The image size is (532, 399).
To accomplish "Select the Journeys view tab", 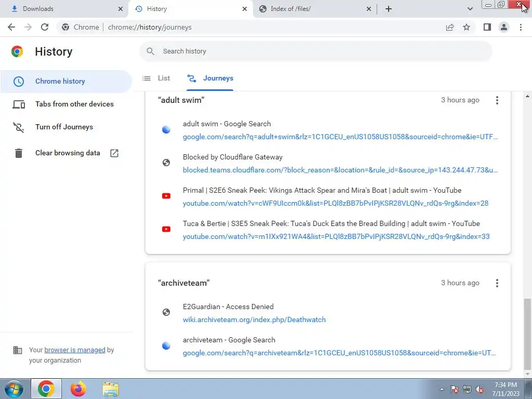I will pos(210,78).
